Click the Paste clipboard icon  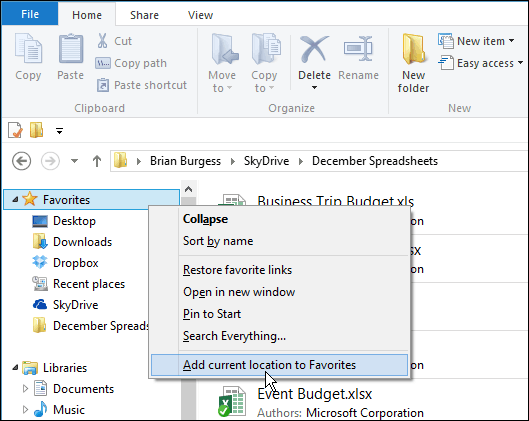(x=71, y=49)
